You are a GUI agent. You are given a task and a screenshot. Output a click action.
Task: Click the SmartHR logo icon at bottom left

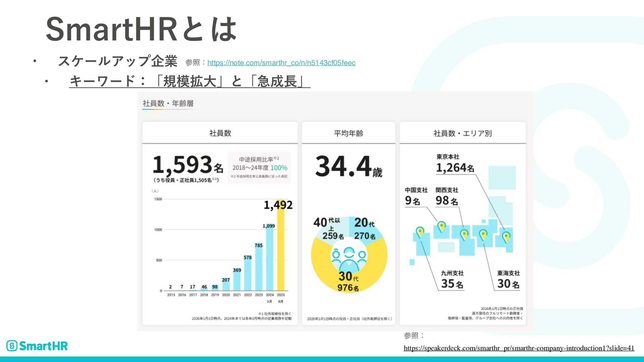12,346
